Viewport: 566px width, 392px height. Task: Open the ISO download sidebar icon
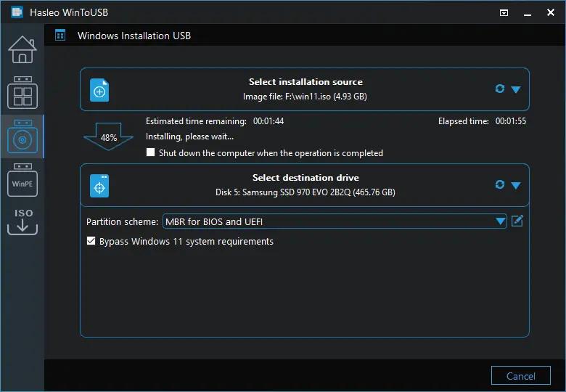[x=22, y=221]
